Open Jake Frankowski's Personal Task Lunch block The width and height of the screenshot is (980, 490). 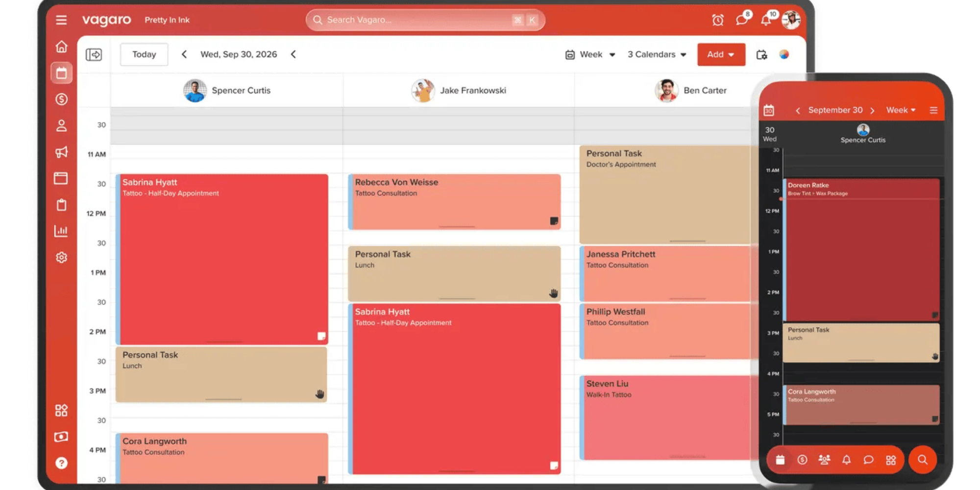point(454,273)
